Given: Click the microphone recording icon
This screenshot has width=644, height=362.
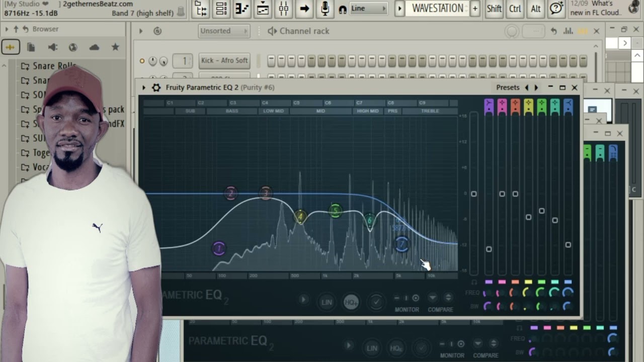Looking at the screenshot, I should pos(325,9).
